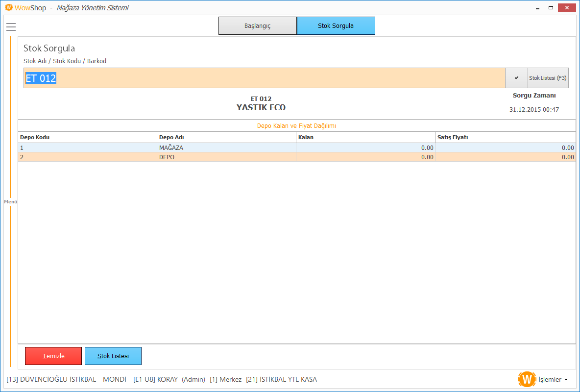Open Stok Listesi (F3) beside search
The width and height of the screenshot is (580, 392).
(x=548, y=78)
